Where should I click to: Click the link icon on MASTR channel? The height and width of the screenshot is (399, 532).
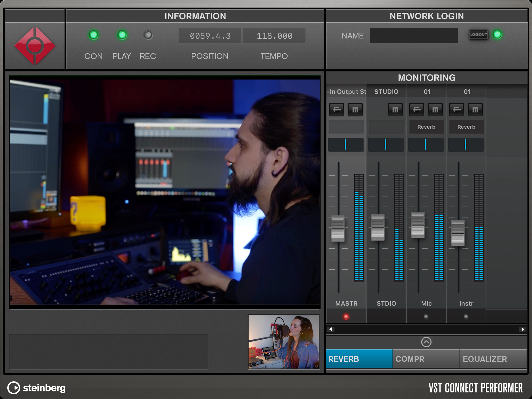click(336, 110)
